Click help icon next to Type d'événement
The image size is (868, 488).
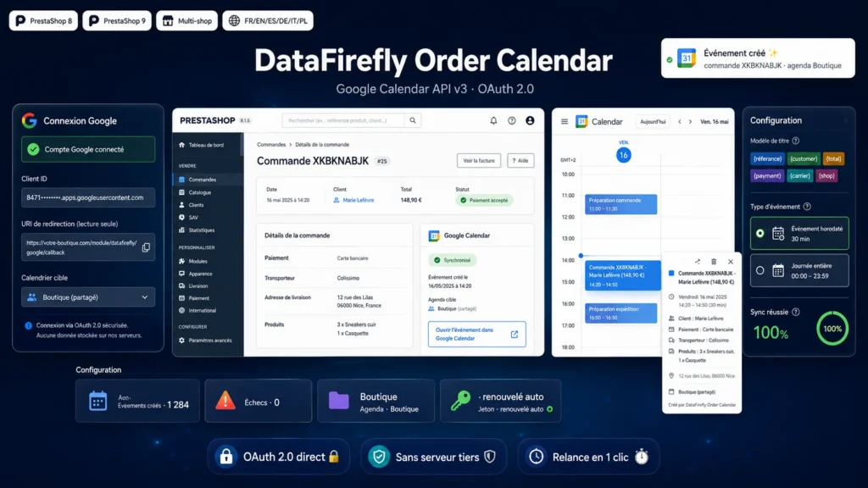click(807, 207)
